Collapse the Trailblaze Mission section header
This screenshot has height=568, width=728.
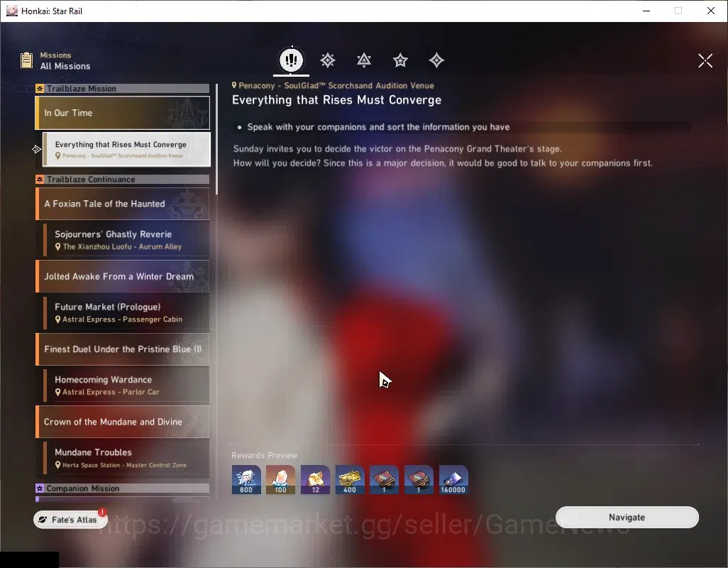tap(123, 88)
